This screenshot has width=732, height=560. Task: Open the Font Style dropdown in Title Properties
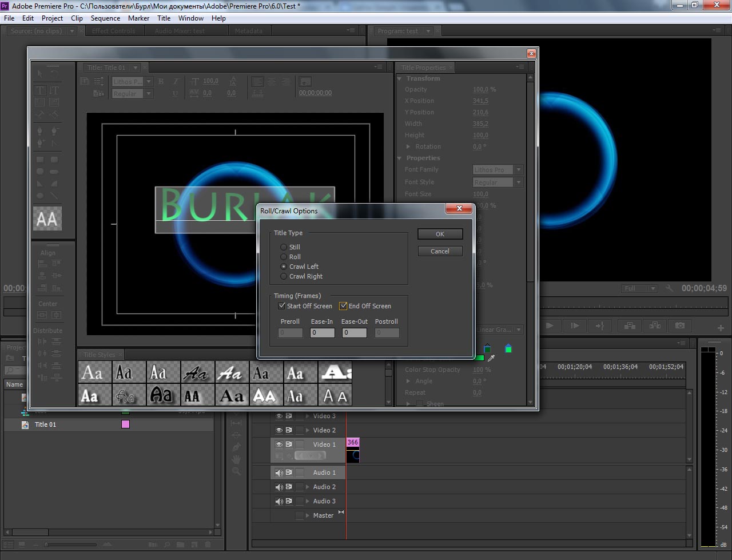(498, 182)
